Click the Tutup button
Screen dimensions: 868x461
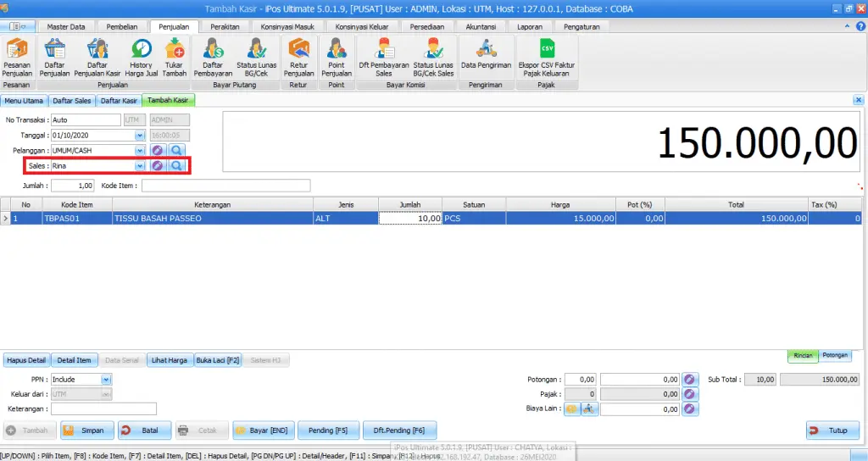pos(832,430)
